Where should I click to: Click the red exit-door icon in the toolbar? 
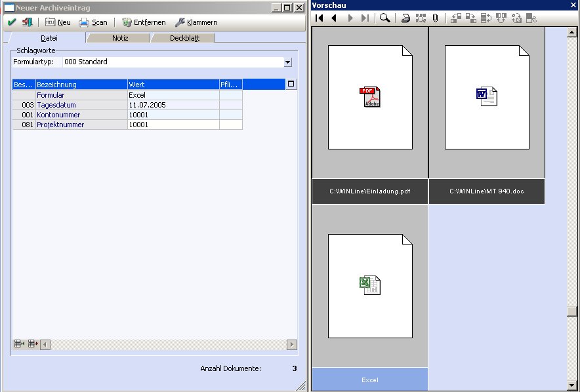pos(27,22)
